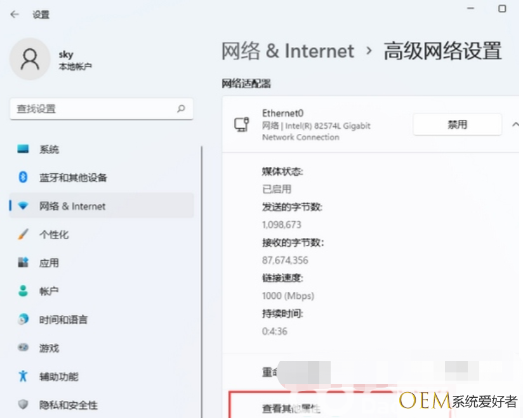Open the 系统 settings category
The height and width of the screenshot is (420, 523).
pos(49,150)
